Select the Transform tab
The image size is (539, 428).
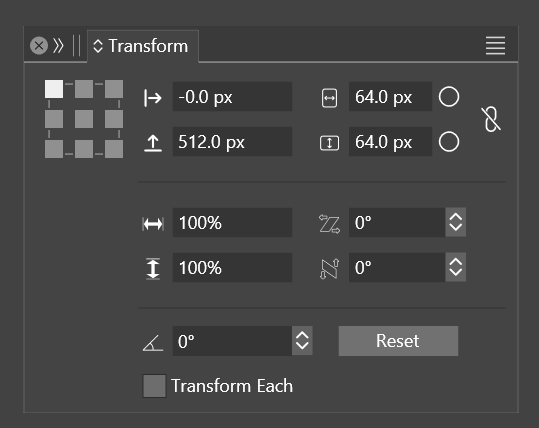143,46
